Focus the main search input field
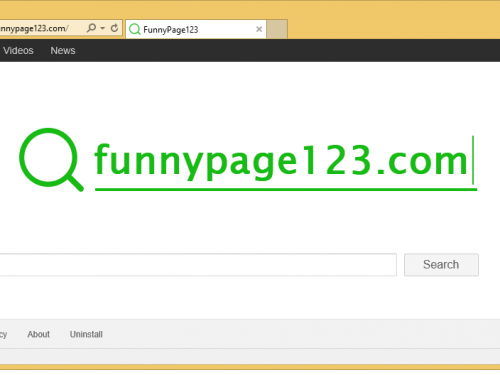This screenshot has height=375, width=500. [198, 265]
